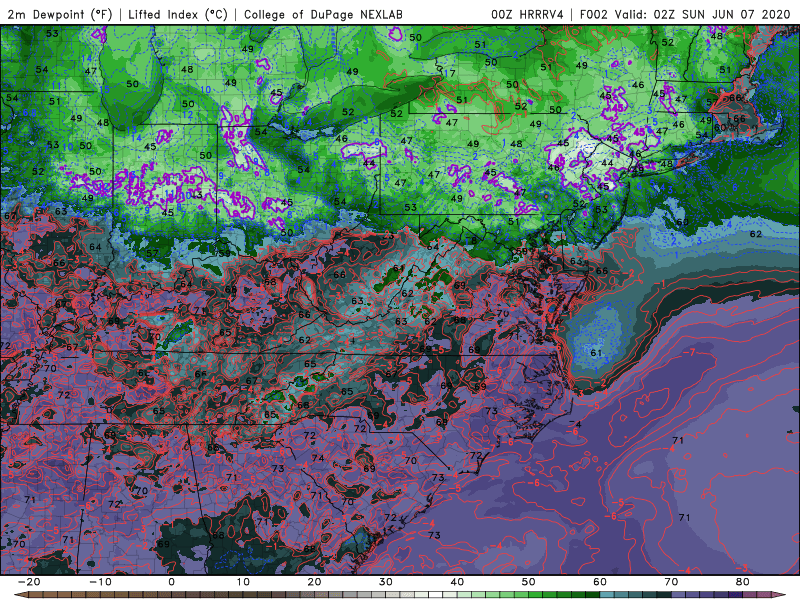Image resolution: width=800 pixels, height=600 pixels.
Task: Click the -10 tick label on the color scale
Action: point(100,582)
